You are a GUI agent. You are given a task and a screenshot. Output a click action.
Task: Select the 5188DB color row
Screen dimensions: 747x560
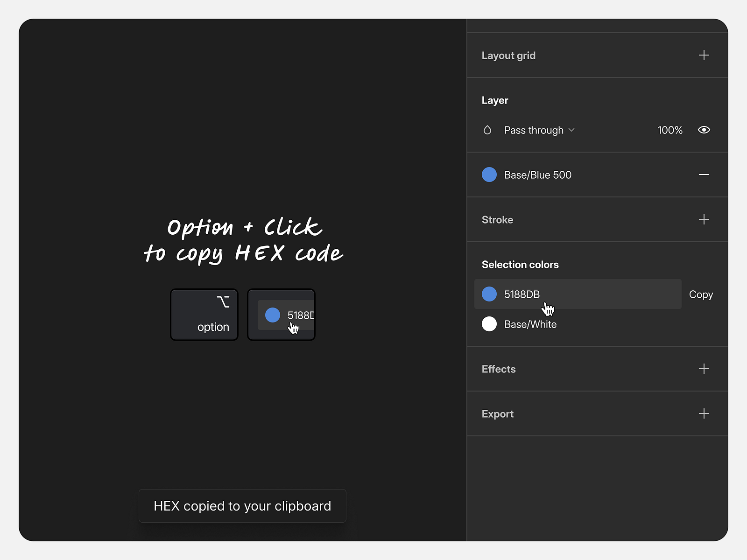[x=578, y=294]
